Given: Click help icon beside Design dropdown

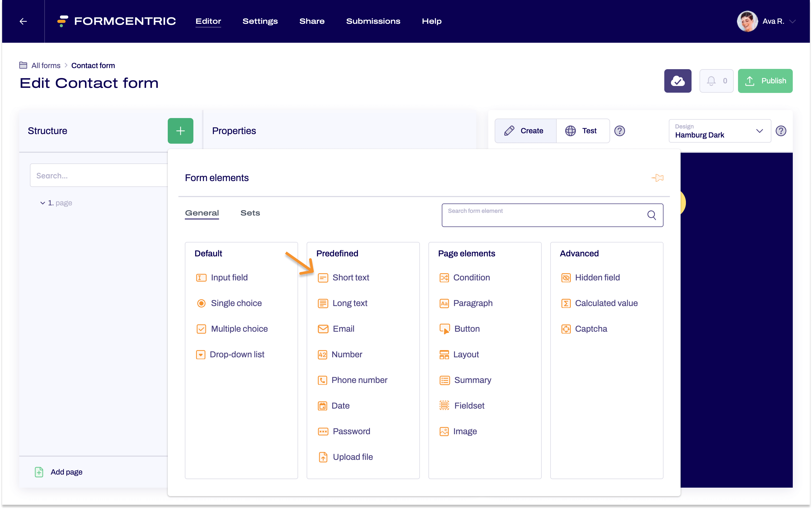Looking at the screenshot, I should pyautogui.click(x=781, y=131).
